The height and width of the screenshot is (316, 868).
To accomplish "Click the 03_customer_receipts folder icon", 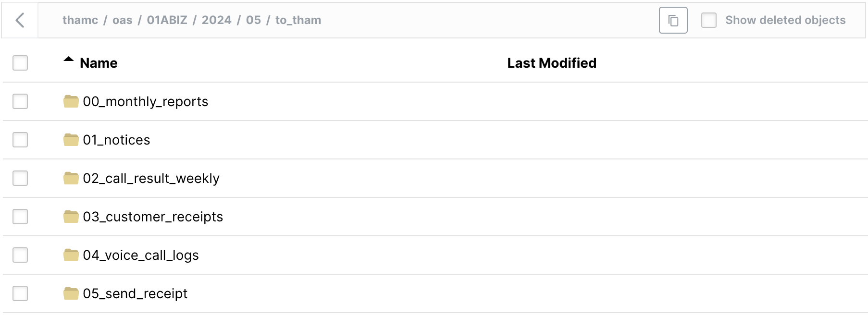I will [x=71, y=217].
